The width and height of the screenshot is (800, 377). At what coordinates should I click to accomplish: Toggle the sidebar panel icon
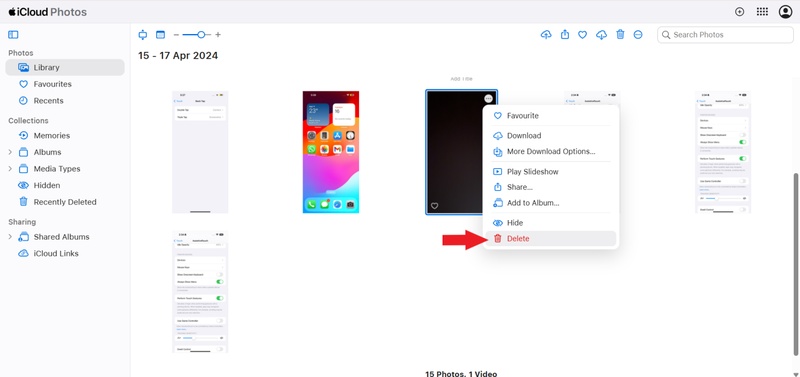click(x=13, y=35)
